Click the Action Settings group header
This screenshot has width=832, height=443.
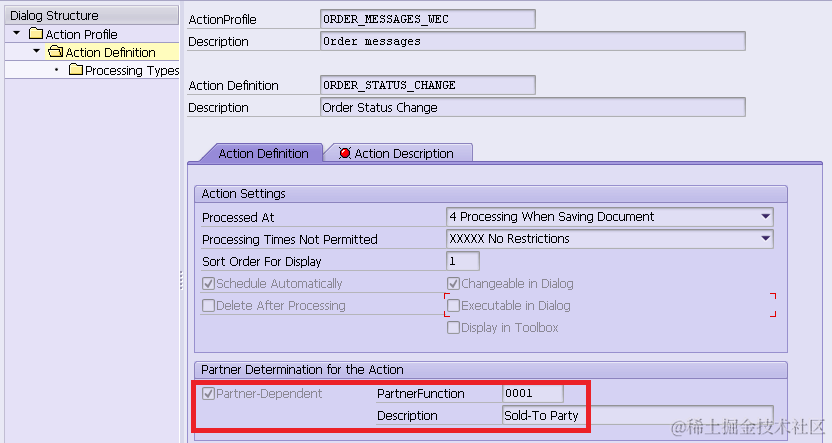[490, 194]
